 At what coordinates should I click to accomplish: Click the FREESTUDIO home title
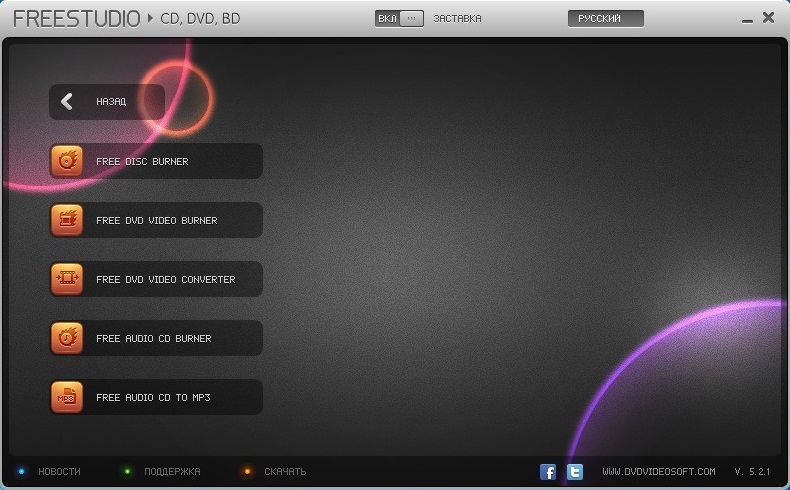[74, 18]
